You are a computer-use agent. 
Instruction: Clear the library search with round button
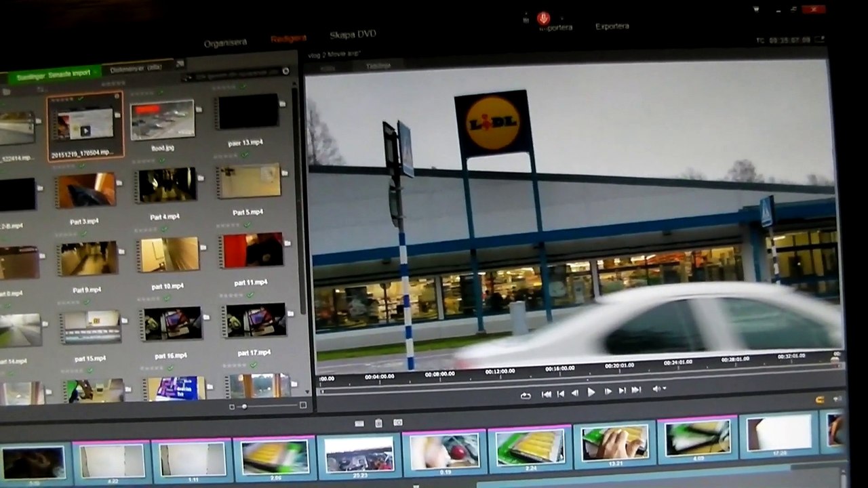click(x=285, y=70)
